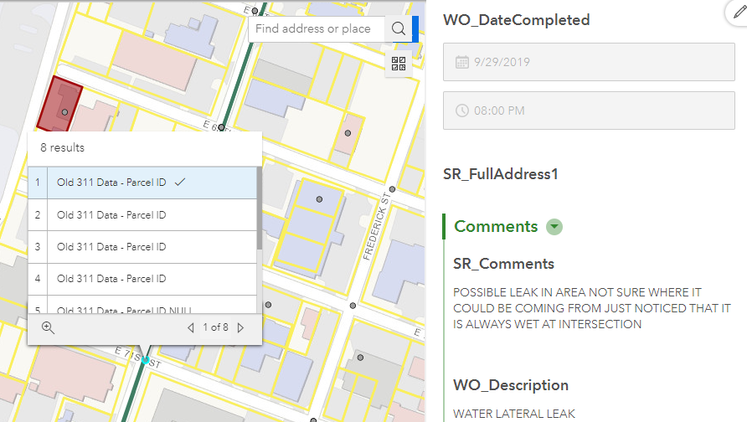The image size is (747, 422).
Task: Collapse the Comments section
Action: (554, 227)
